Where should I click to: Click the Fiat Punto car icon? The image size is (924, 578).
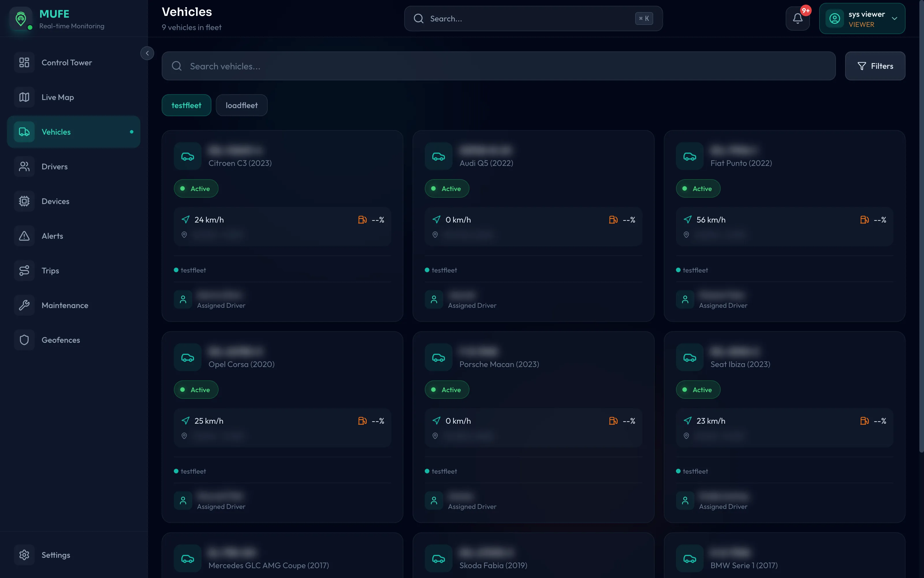click(690, 156)
